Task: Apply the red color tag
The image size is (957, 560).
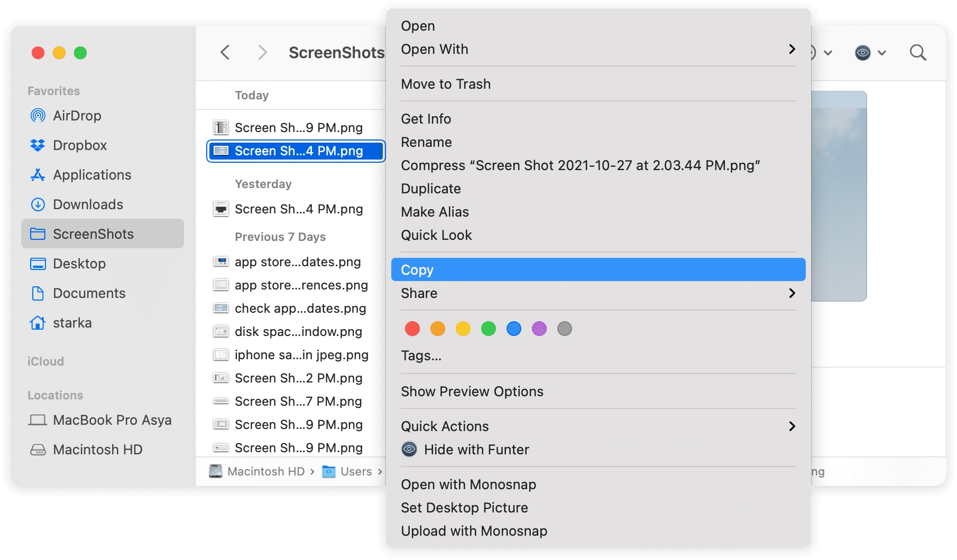Action: [x=412, y=329]
